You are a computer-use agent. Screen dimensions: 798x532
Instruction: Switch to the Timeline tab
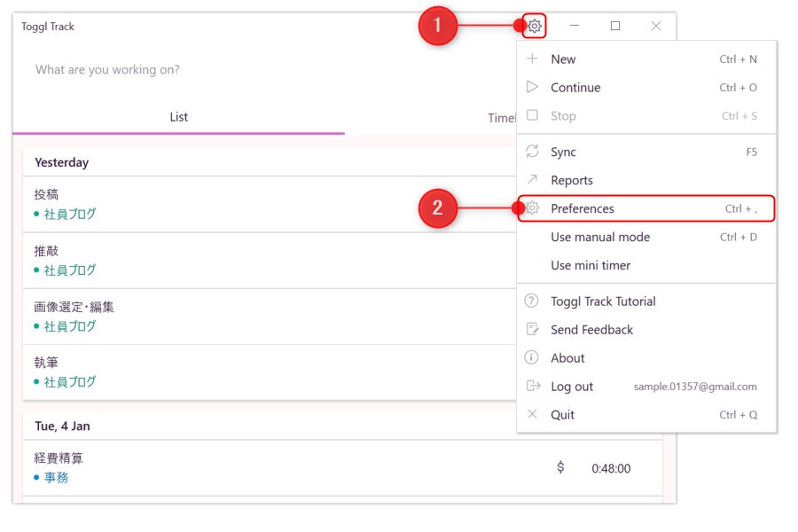[502, 118]
